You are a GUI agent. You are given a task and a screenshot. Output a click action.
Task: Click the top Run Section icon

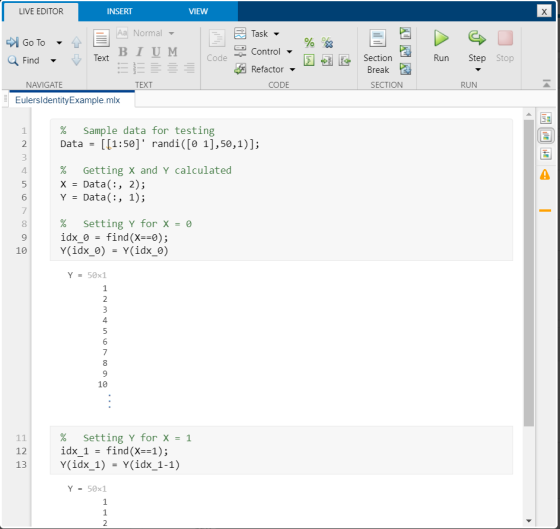405,33
